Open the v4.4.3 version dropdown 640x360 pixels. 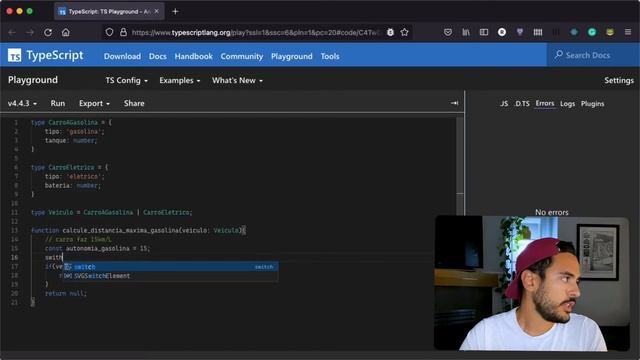point(22,104)
